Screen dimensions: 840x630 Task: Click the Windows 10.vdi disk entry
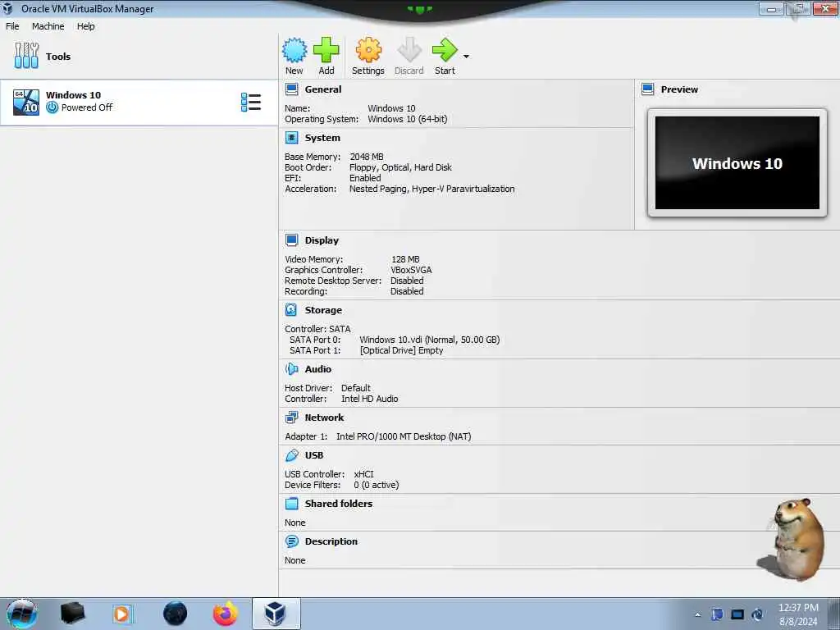(x=429, y=340)
